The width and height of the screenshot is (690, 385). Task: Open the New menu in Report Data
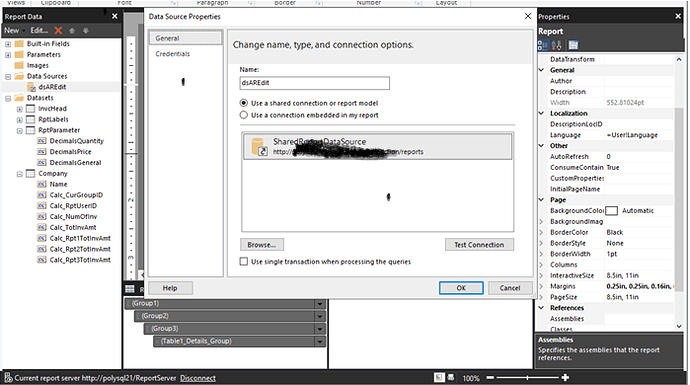tap(15, 30)
